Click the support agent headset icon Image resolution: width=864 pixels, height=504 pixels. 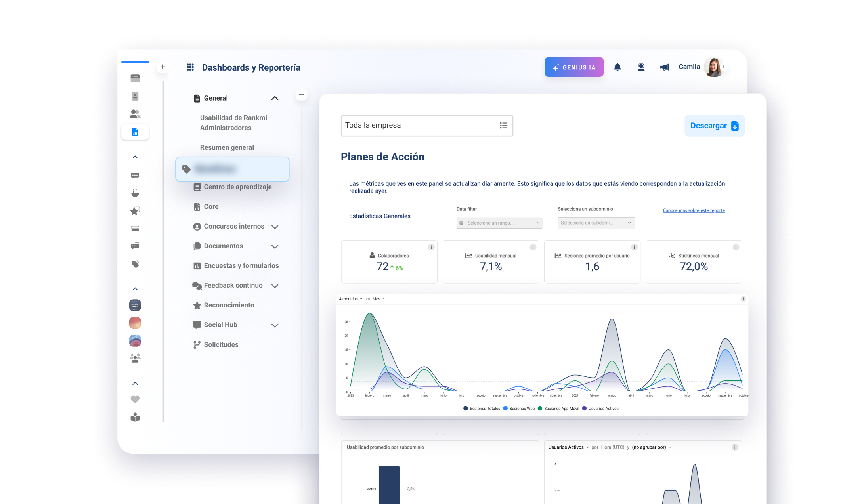tap(641, 67)
